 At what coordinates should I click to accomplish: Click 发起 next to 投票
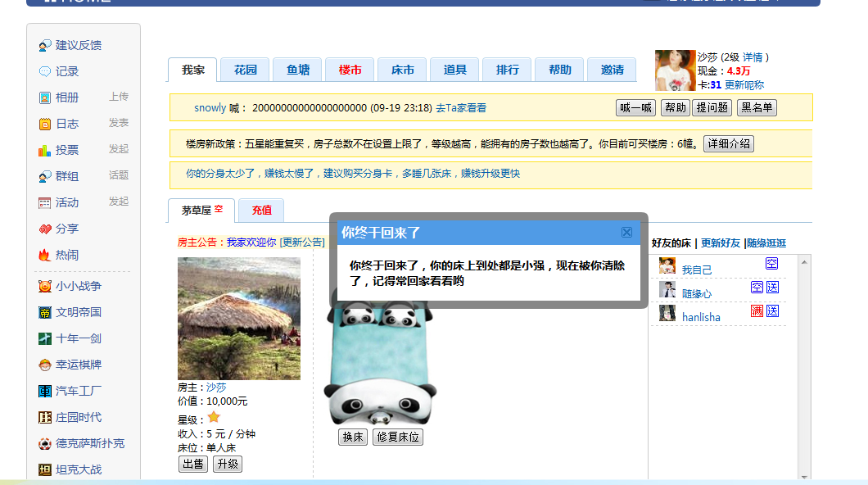[119, 149]
